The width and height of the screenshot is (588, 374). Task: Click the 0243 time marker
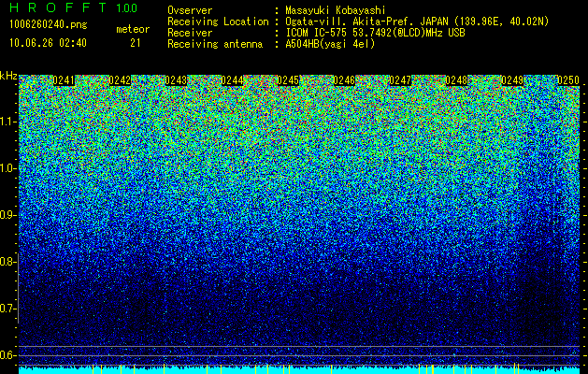coord(176,80)
